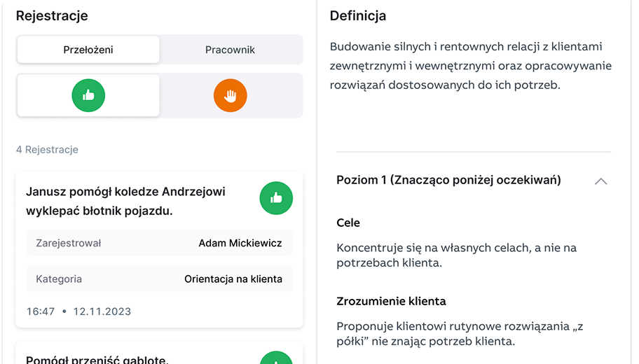Click the 16:47 • 12.11.2023 timestamp
This screenshot has width=639, height=364.
(78, 311)
